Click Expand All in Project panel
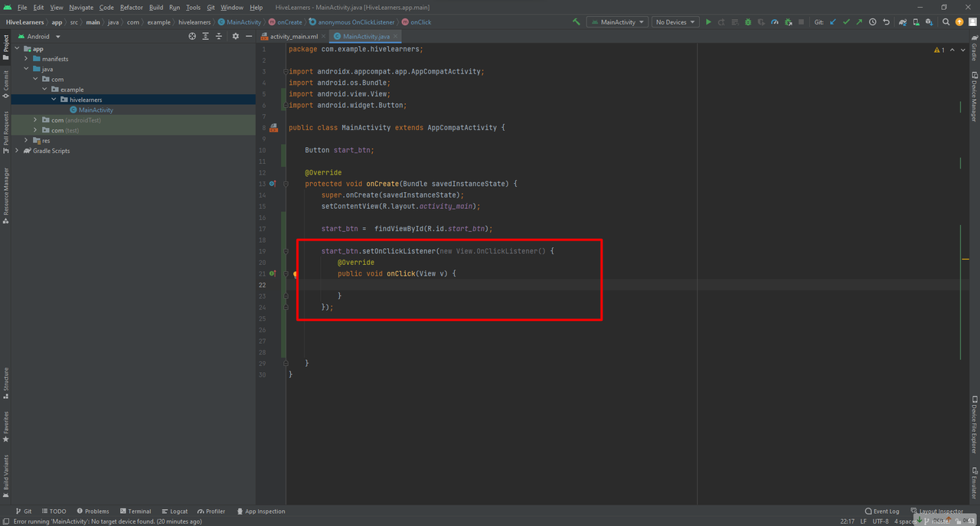980x526 pixels. click(x=205, y=36)
